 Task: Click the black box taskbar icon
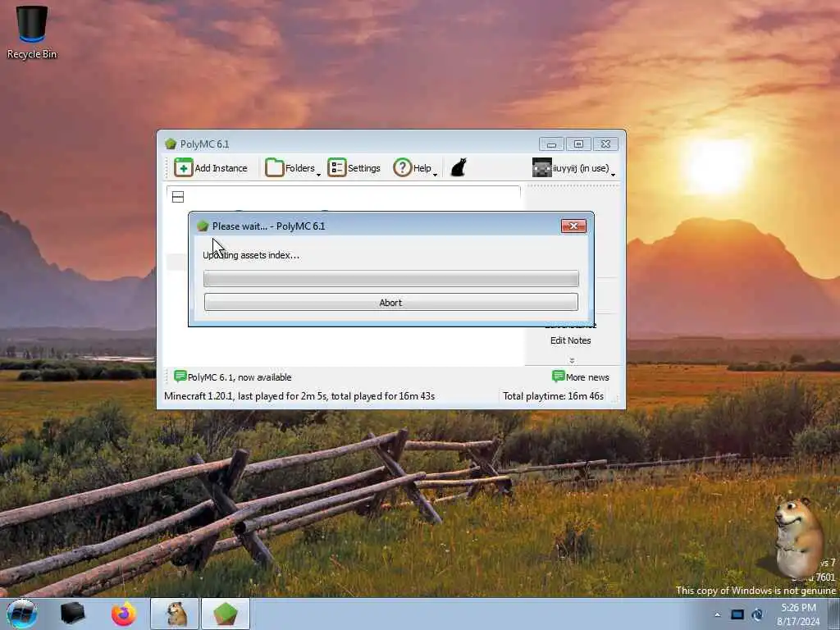pos(72,614)
